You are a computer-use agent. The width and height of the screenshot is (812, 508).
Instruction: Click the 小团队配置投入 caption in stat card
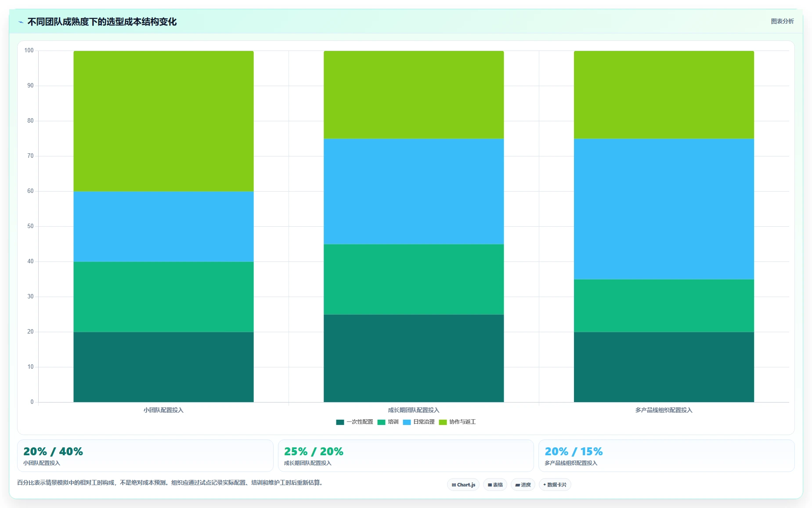pos(42,463)
